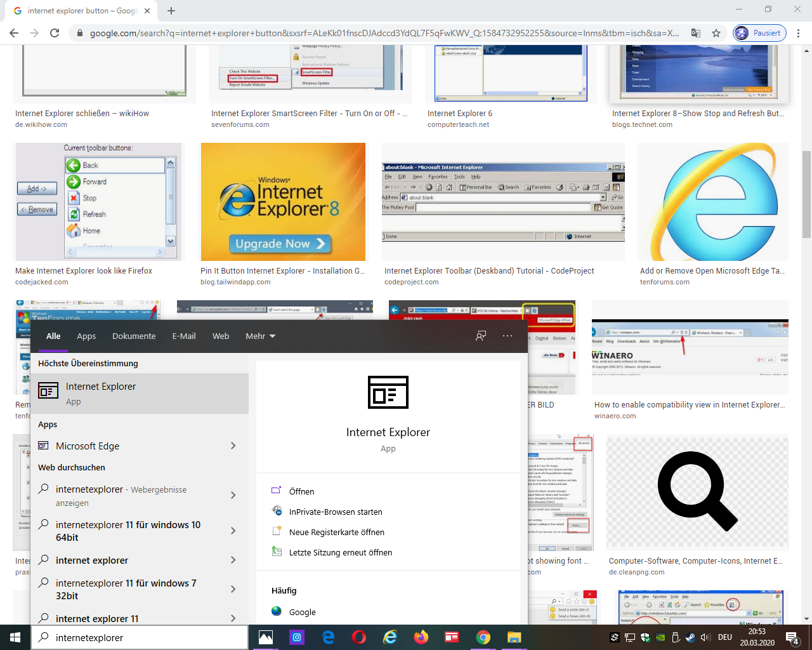
Task: Open File Explorer from the taskbar
Action: (x=514, y=637)
